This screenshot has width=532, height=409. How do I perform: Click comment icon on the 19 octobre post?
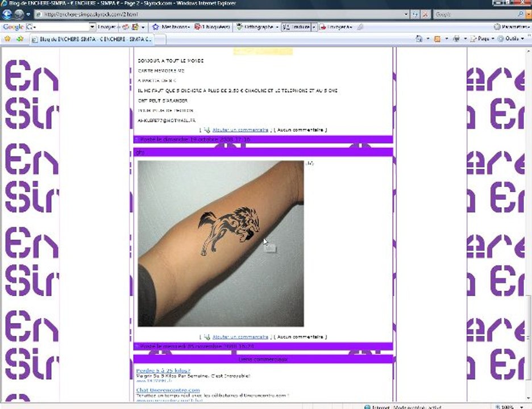coord(207,130)
